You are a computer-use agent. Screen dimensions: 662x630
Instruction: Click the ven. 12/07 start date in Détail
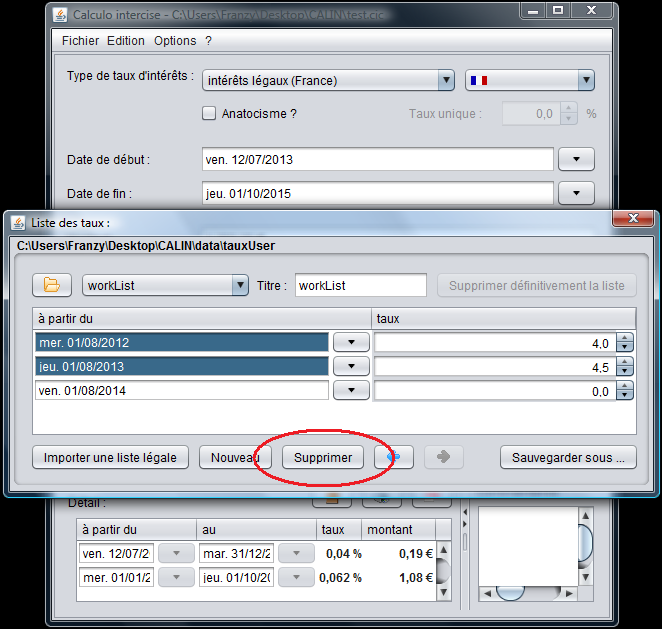pos(116,553)
